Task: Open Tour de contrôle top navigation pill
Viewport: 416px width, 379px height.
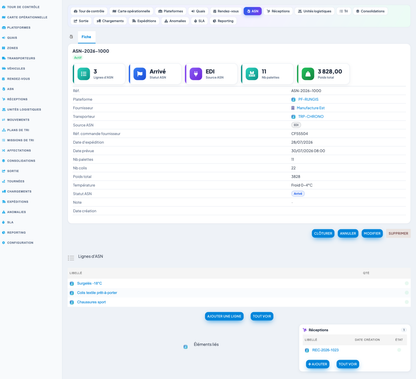Action: [x=89, y=11]
